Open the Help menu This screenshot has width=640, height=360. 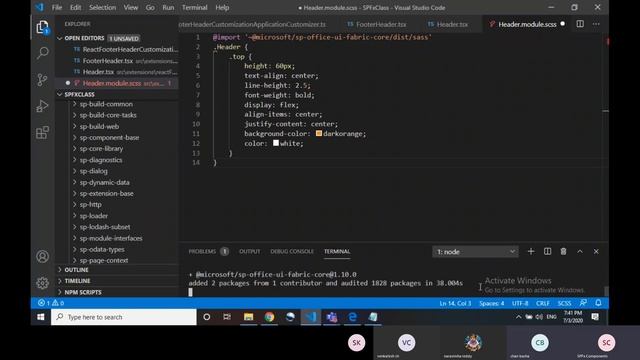click(222, 7)
